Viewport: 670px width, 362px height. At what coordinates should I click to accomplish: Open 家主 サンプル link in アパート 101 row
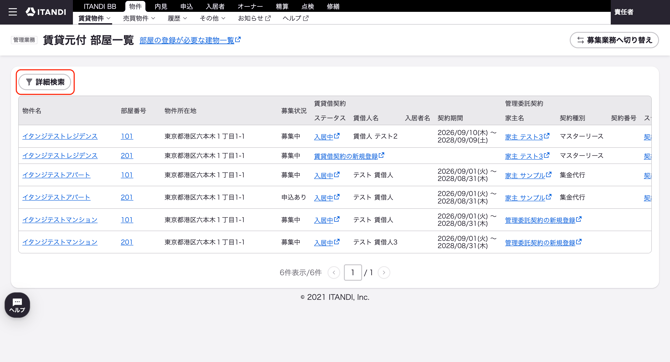529,175
